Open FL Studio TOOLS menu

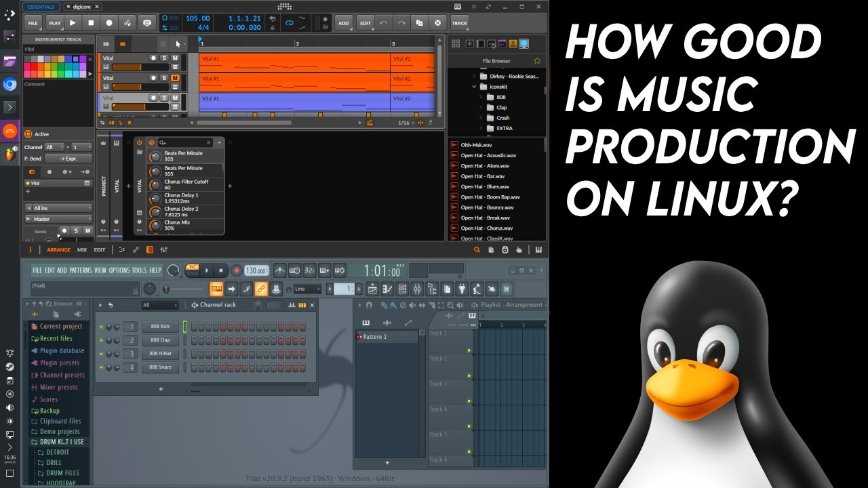point(138,270)
